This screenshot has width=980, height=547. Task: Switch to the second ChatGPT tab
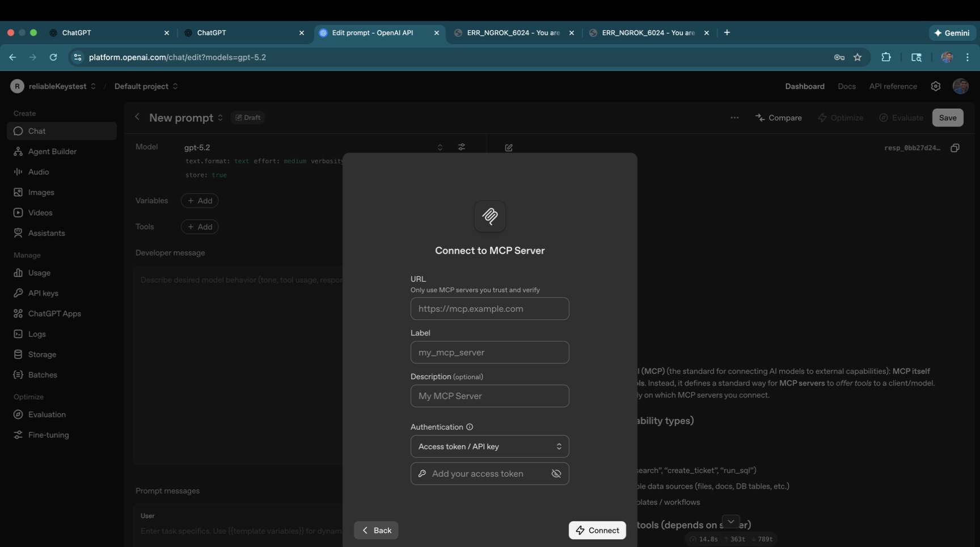pyautogui.click(x=244, y=33)
